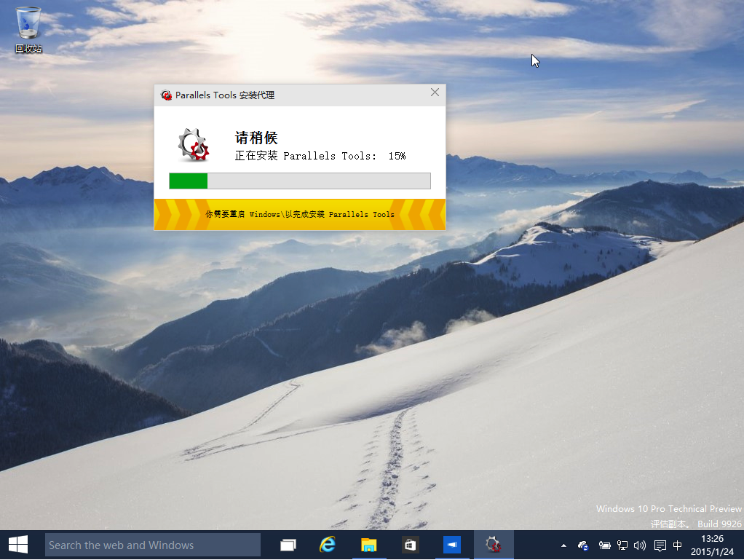Check network connection status icon
744x560 pixels.
click(622, 545)
